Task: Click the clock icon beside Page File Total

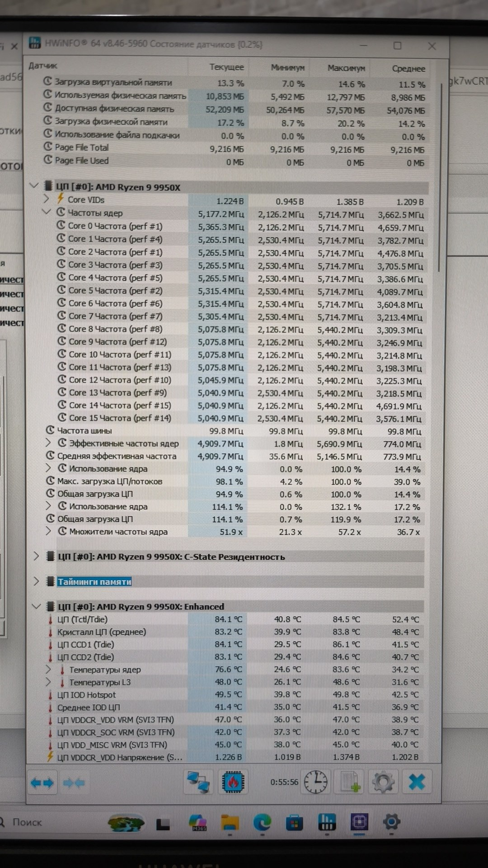Action: click(48, 147)
